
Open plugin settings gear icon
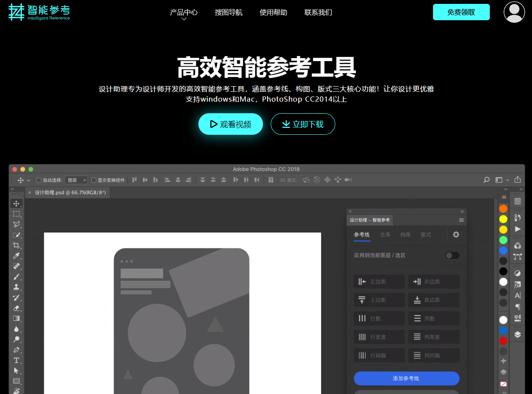pos(456,235)
